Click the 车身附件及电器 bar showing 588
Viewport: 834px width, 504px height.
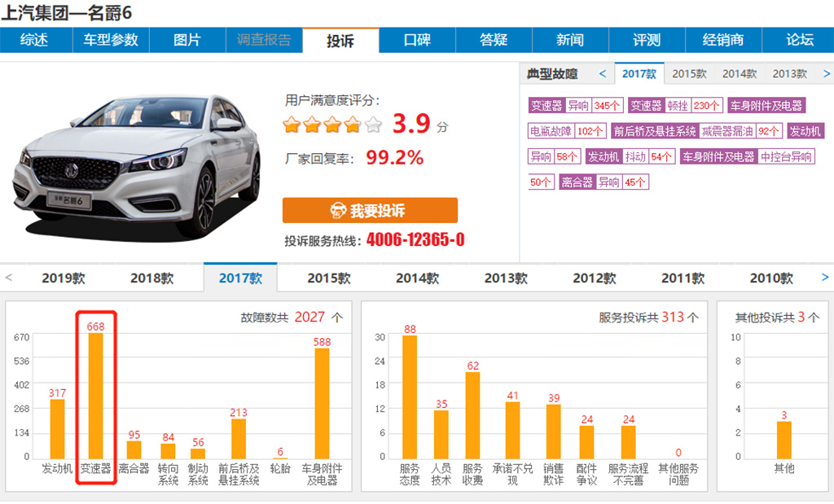coord(322,404)
